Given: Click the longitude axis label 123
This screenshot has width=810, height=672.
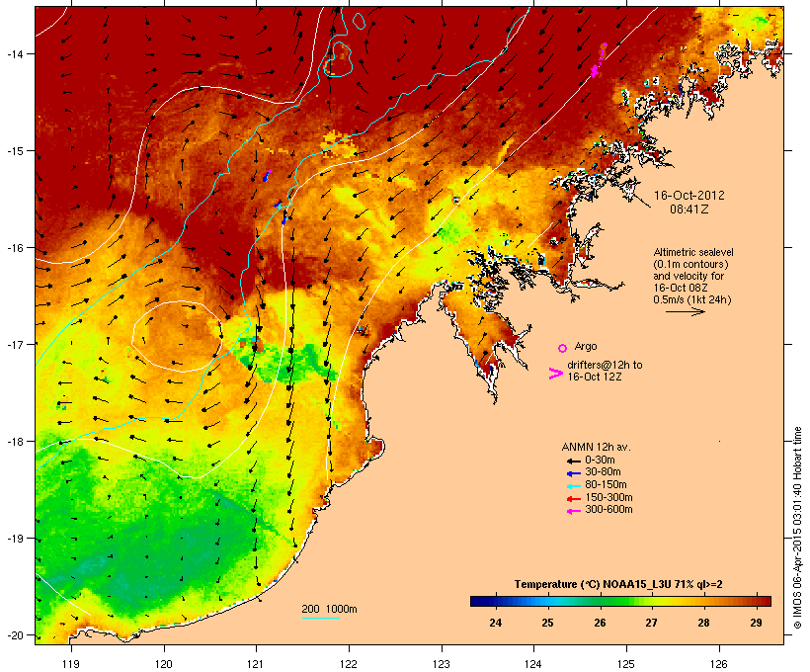Looking at the screenshot, I should click(x=442, y=664).
